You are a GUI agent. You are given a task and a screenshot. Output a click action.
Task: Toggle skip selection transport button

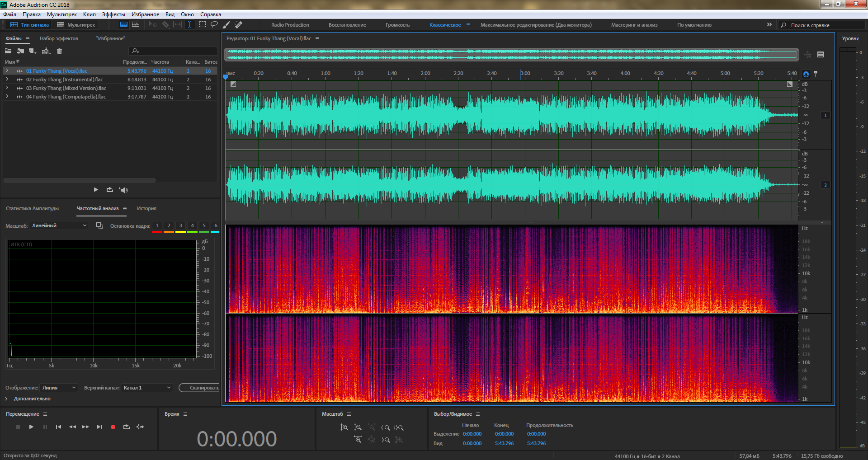[140, 427]
